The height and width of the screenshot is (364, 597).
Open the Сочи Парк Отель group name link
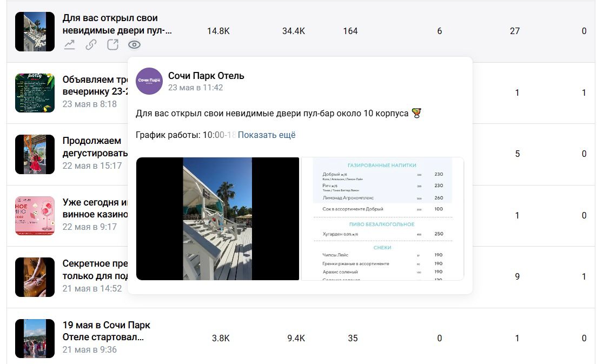pos(206,76)
